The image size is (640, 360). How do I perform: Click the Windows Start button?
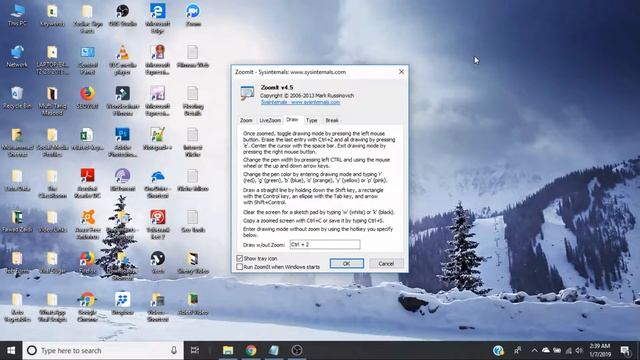click(x=11, y=351)
